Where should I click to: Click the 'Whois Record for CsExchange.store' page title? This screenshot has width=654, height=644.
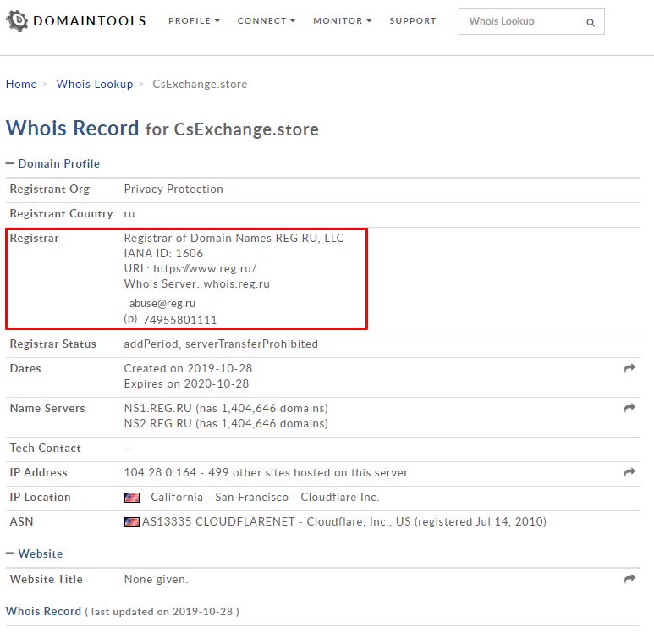tap(162, 129)
